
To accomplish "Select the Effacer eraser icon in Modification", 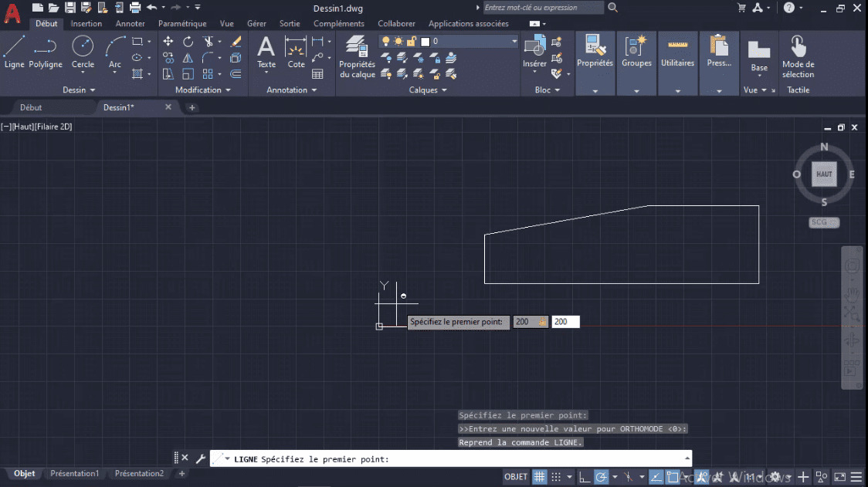I will [235, 40].
